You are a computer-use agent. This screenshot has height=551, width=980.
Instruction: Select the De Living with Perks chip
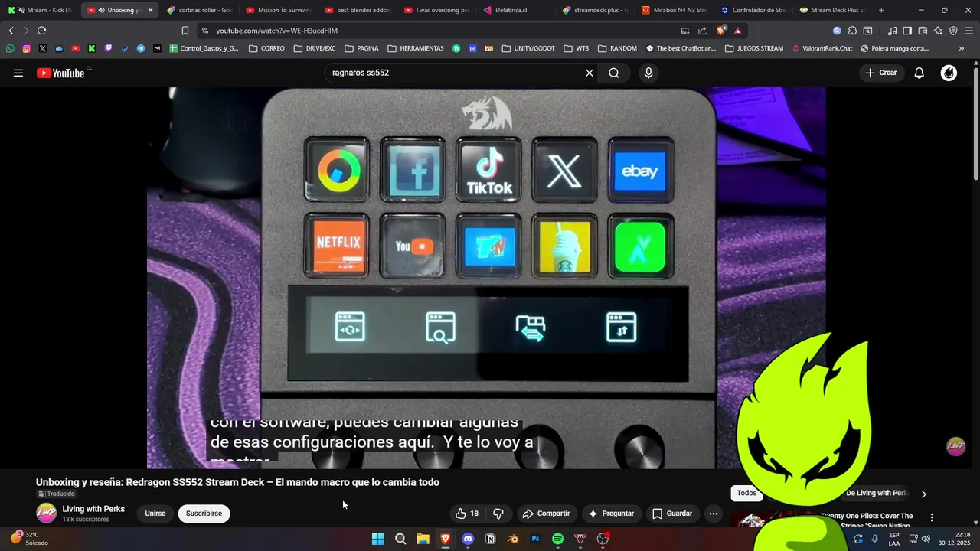click(877, 493)
